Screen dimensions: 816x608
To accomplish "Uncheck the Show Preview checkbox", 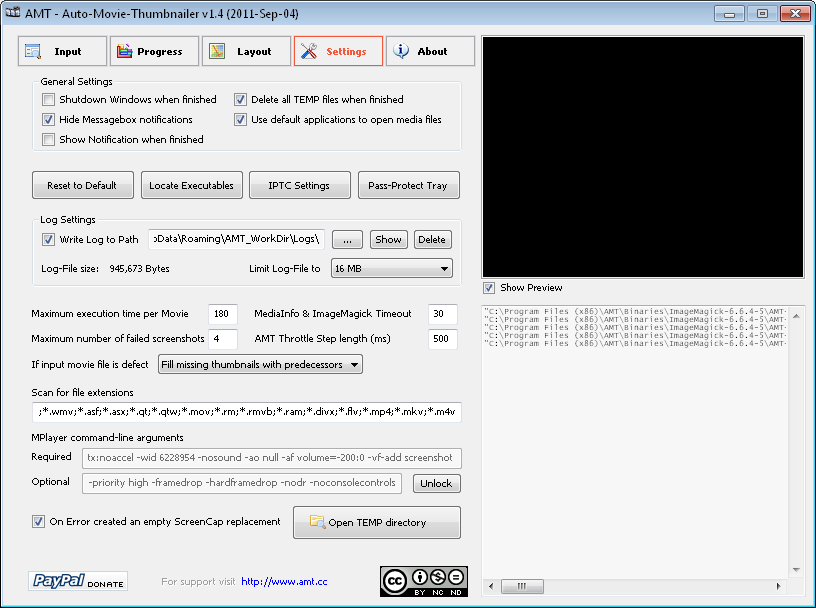I will tap(489, 288).
